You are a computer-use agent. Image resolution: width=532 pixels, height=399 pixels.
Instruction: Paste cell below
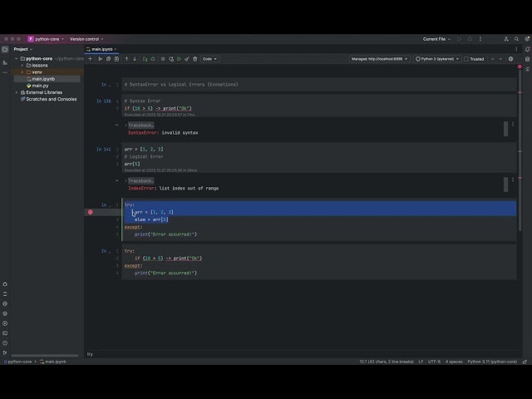pos(116,59)
